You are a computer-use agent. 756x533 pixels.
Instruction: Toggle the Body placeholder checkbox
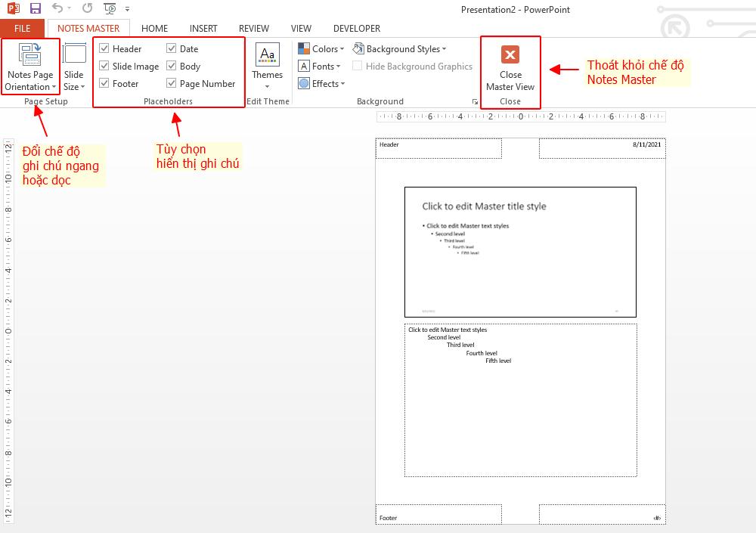(171, 66)
